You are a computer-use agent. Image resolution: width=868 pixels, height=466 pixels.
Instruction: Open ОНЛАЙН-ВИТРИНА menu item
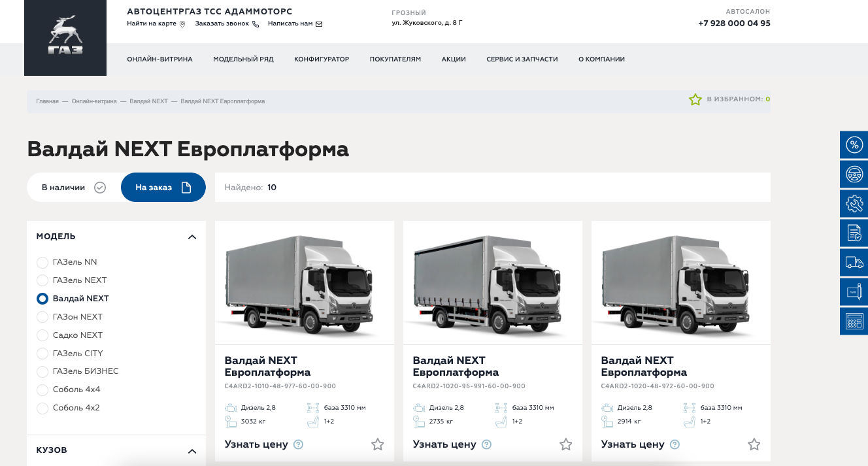(159, 59)
